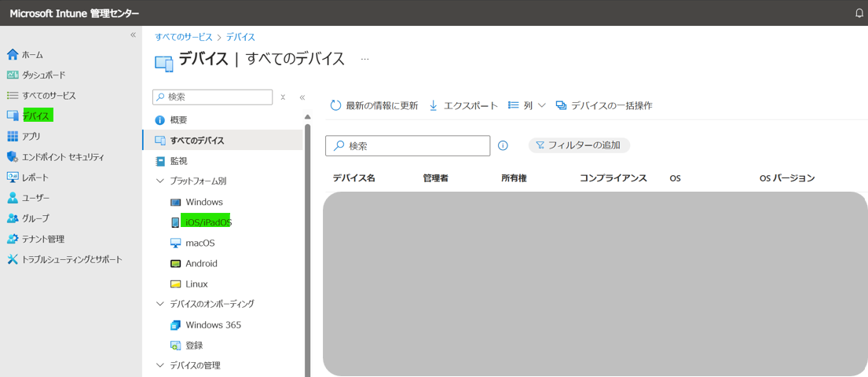Focus the device list 検索 field
The width and height of the screenshot is (868, 377).
(x=408, y=146)
